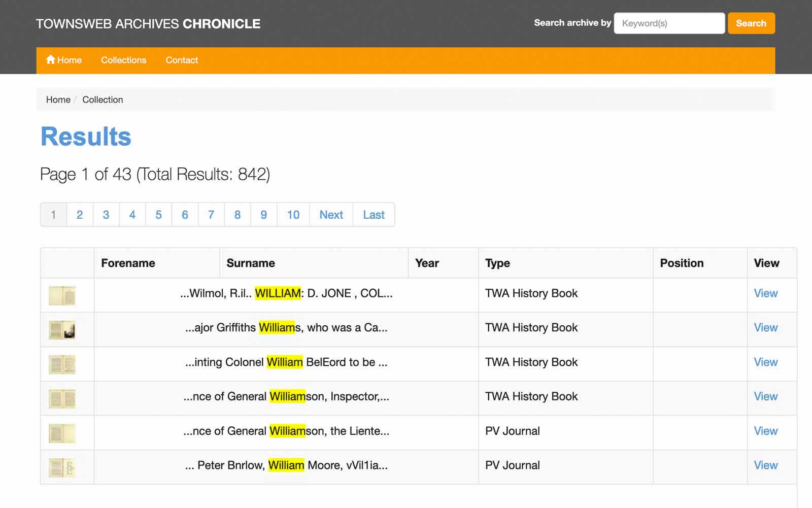Open thumbnail for Williamson, the Liente row

[x=62, y=433]
